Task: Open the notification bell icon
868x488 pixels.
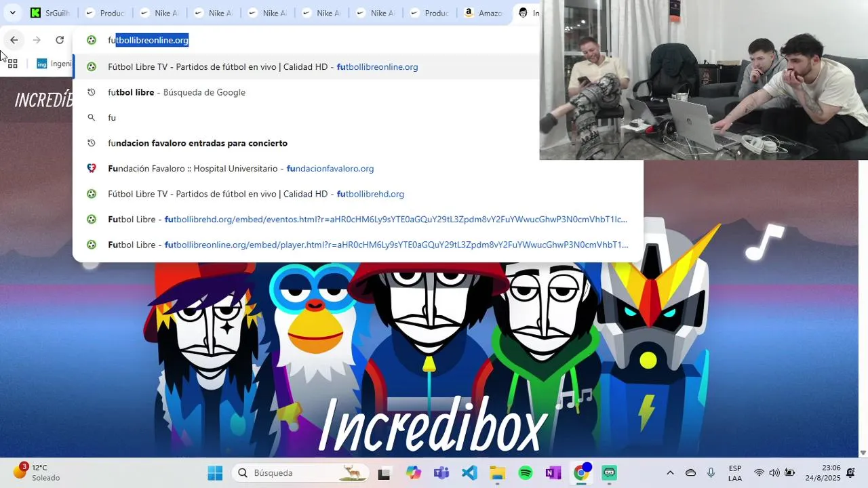Action: click(851, 473)
